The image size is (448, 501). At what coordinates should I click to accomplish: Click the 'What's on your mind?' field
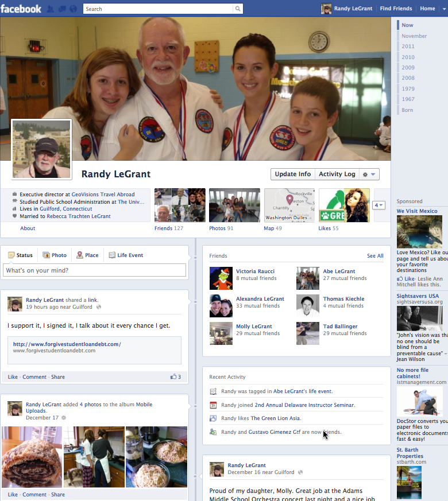[x=94, y=270]
